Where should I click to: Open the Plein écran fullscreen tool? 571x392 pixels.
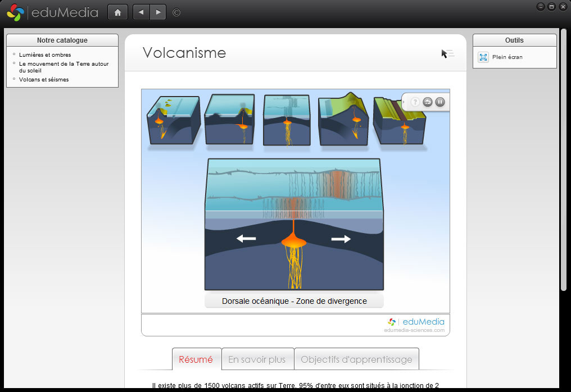click(x=500, y=57)
